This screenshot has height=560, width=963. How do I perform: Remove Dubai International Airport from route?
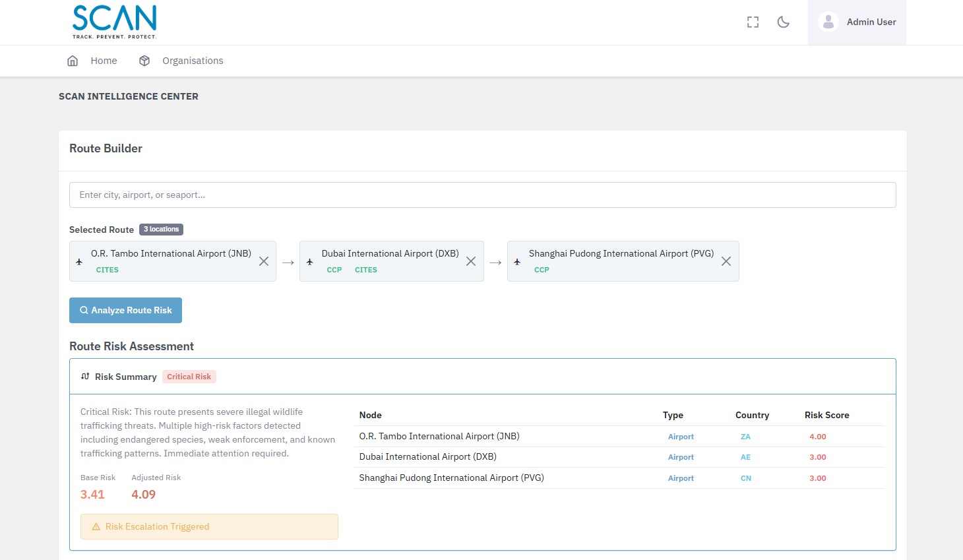[471, 262]
